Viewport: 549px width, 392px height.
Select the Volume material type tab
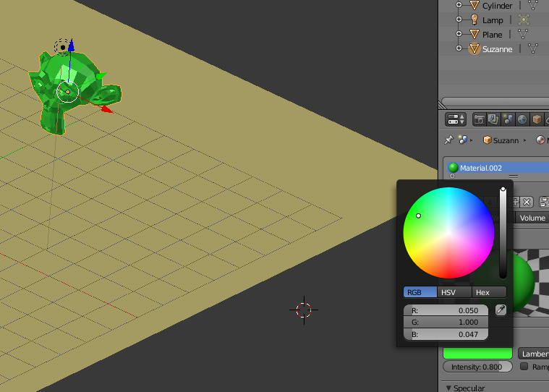click(532, 218)
